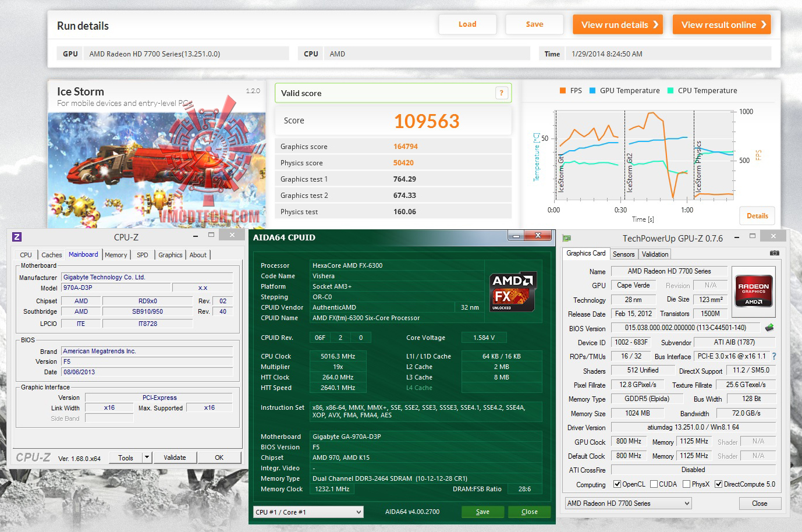Switch to the CPU tab in CPU-Z

click(x=26, y=255)
